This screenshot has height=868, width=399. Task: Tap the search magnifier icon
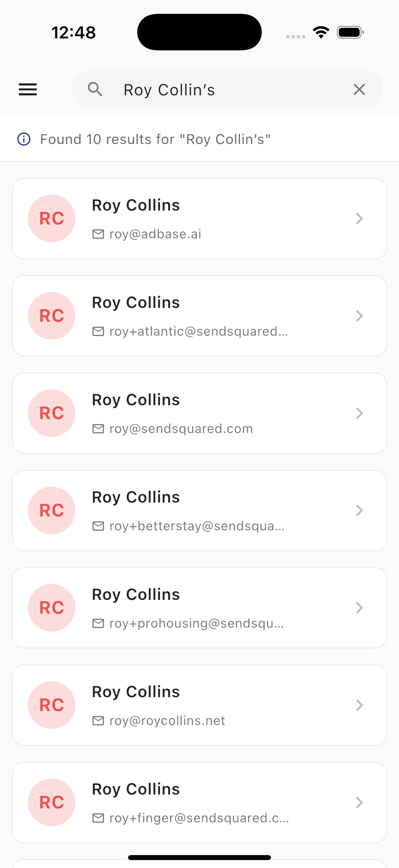[x=95, y=90]
